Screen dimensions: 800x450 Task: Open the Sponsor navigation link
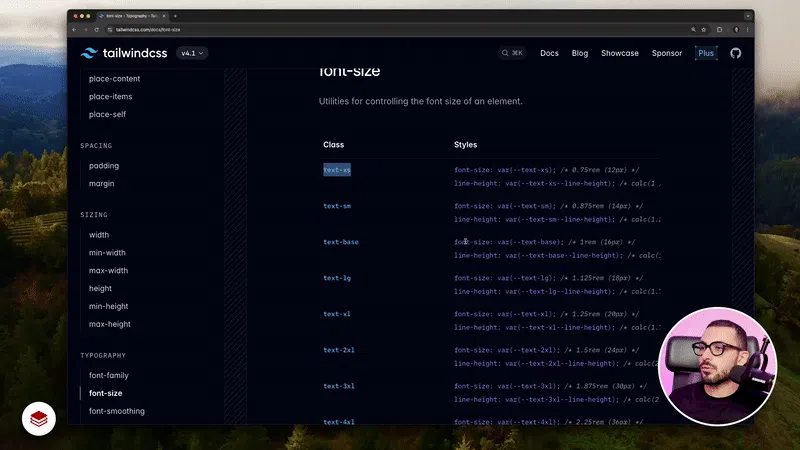point(667,53)
